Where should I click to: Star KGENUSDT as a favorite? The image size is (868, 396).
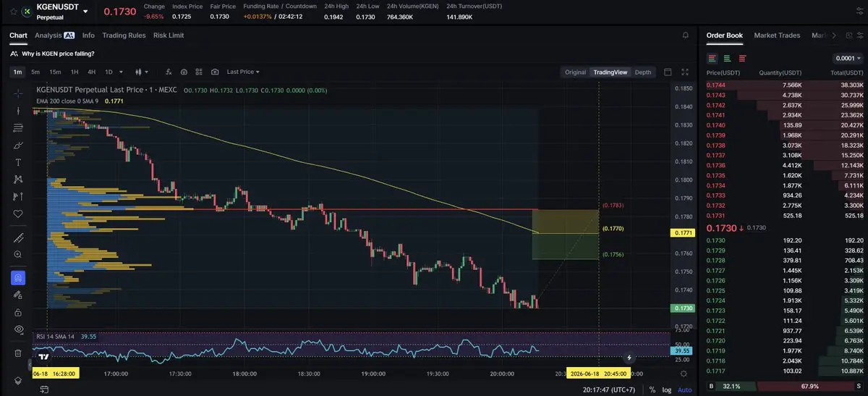[x=14, y=12]
